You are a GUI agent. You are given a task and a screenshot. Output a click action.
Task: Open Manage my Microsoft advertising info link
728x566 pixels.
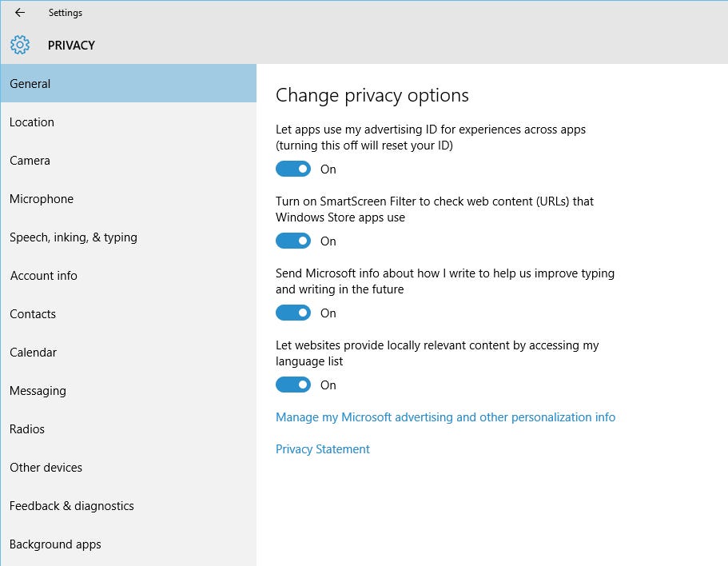pyautogui.click(x=445, y=417)
